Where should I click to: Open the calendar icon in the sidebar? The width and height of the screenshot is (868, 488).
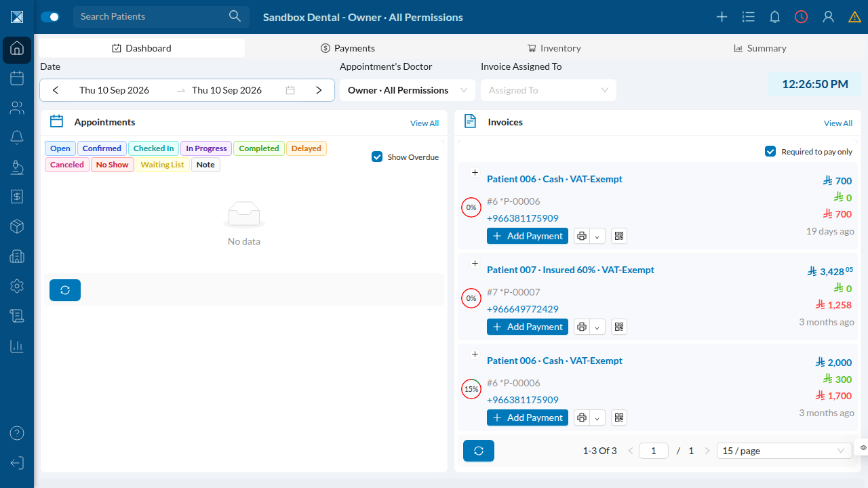(17, 78)
